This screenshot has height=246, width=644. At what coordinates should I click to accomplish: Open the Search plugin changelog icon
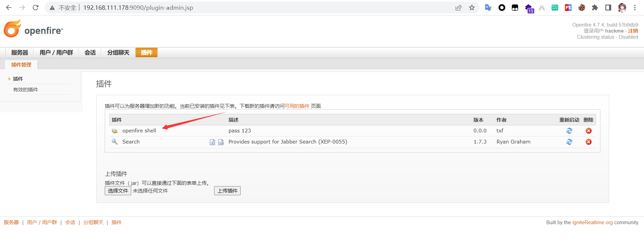(221, 142)
